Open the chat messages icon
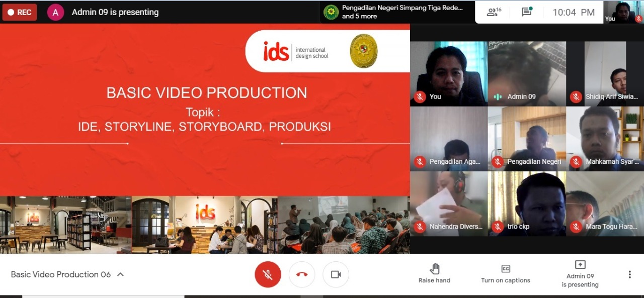Viewport: 644px width, 298px height. tap(527, 12)
